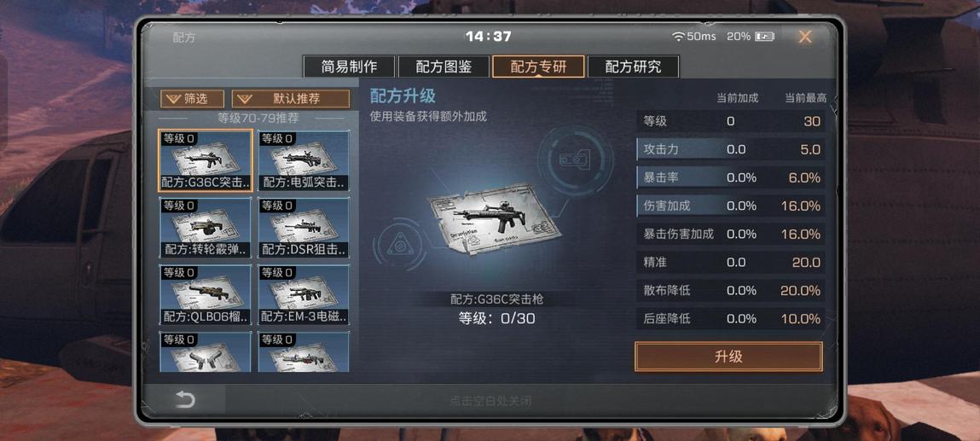The image size is (980, 441).
Task: Switch to the 简易制作 tab
Action: point(349,67)
